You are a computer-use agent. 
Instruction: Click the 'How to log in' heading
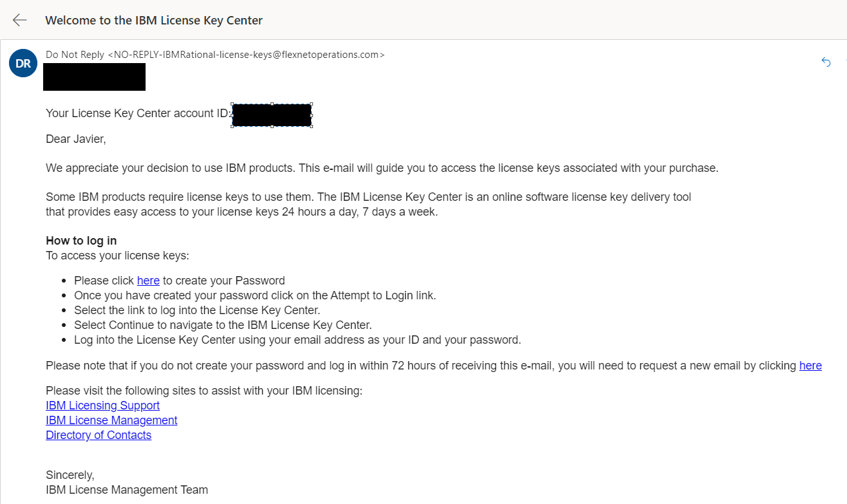(x=81, y=241)
